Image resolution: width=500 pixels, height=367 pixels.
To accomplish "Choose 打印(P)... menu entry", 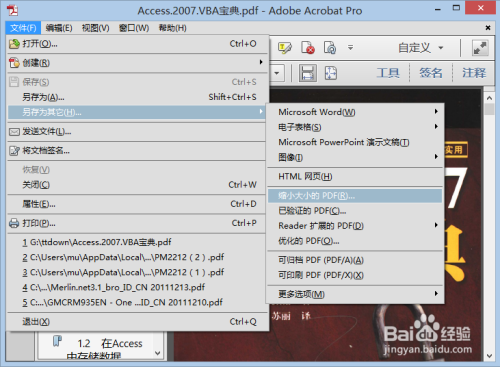I will pos(138,223).
